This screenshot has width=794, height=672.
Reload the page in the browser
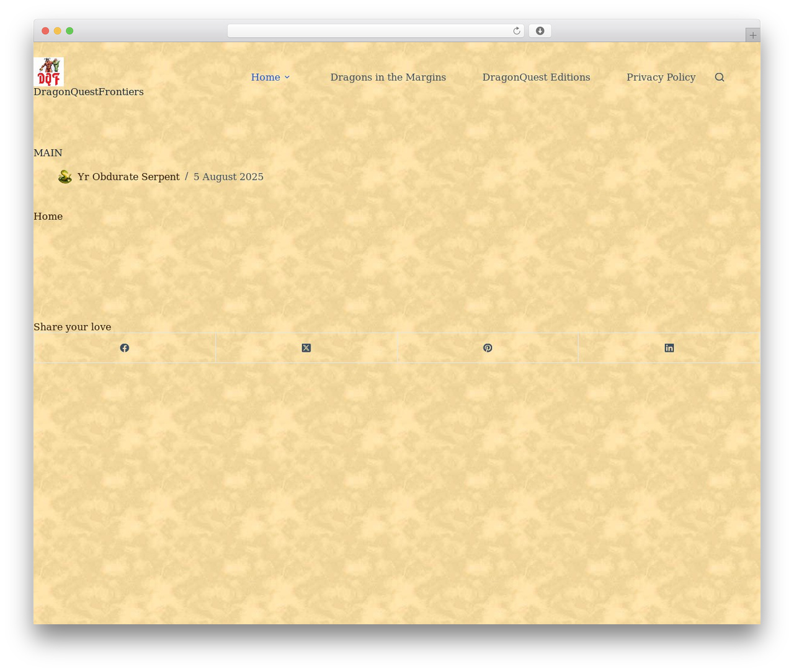pyautogui.click(x=517, y=31)
